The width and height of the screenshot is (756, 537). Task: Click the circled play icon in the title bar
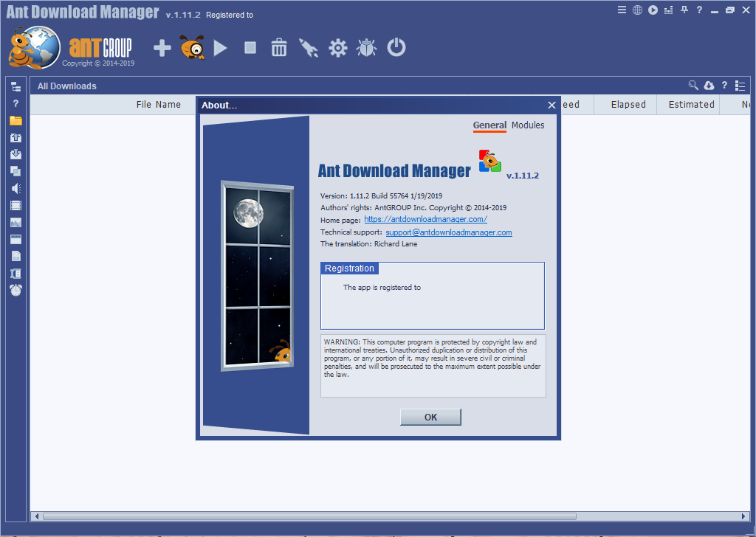653,10
